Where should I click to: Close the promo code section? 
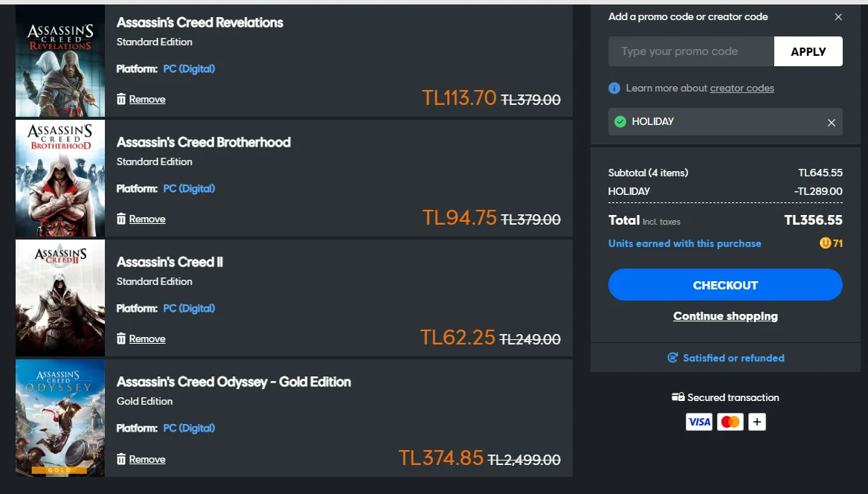[838, 17]
